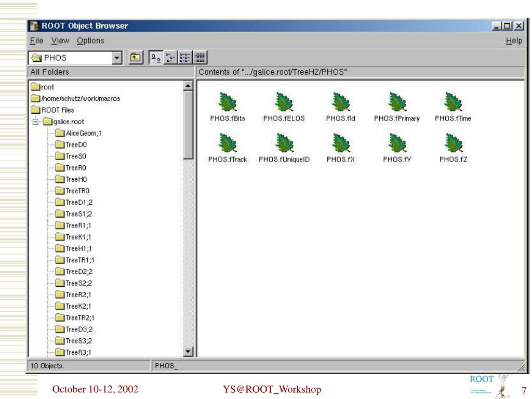Open the Help menu
The width and height of the screenshot is (532, 399).
pos(514,41)
